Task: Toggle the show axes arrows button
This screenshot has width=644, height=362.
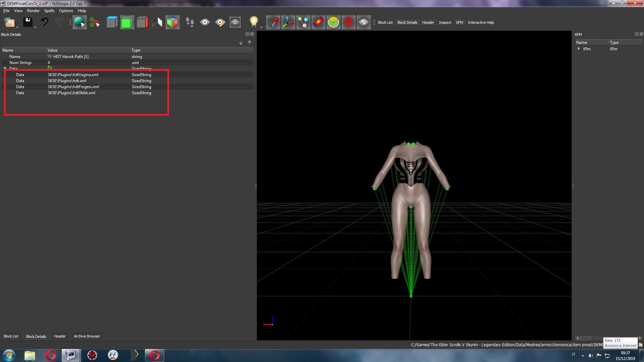Action: click(288, 22)
